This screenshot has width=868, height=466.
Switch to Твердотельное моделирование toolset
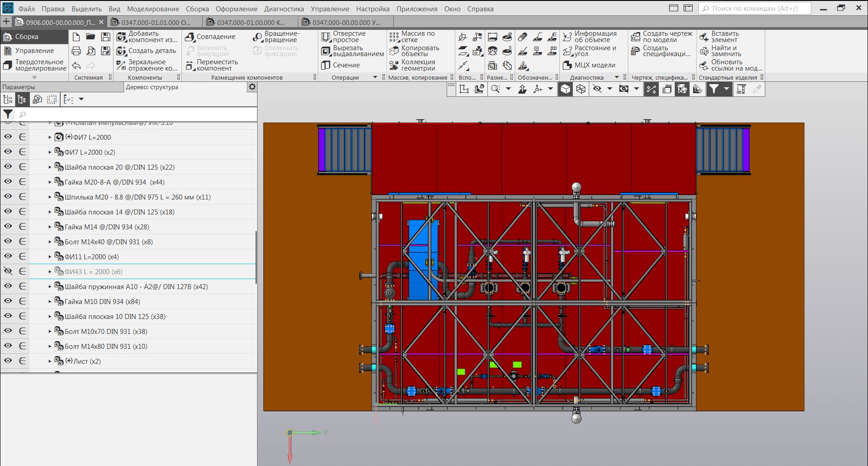(x=34, y=65)
